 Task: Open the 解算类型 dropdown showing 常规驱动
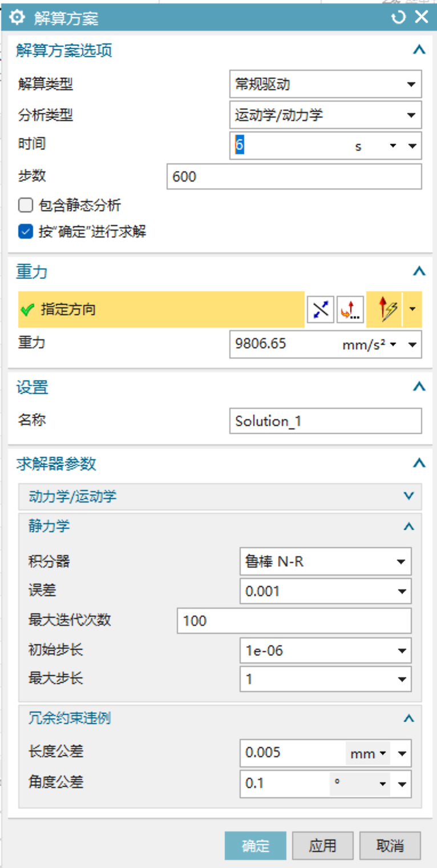[x=325, y=85]
